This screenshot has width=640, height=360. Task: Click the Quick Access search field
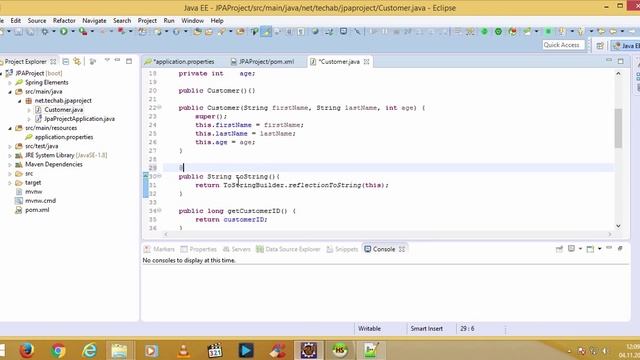(x=563, y=45)
